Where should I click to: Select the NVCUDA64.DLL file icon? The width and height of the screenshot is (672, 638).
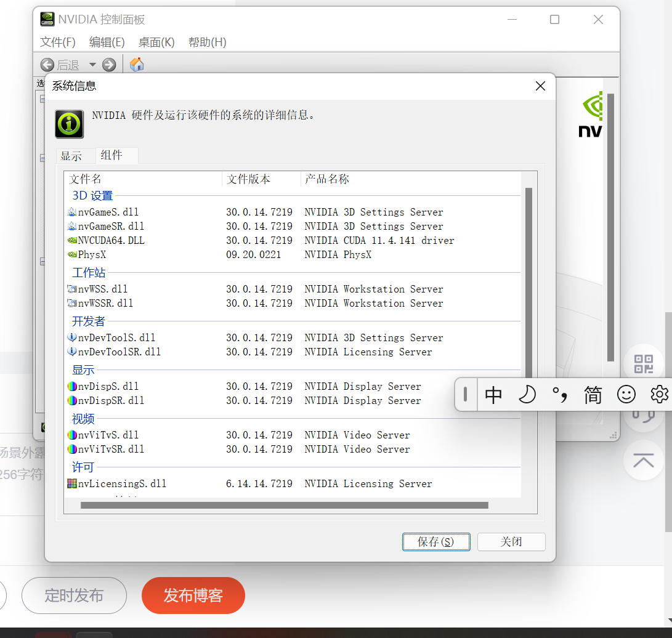click(x=72, y=240)
